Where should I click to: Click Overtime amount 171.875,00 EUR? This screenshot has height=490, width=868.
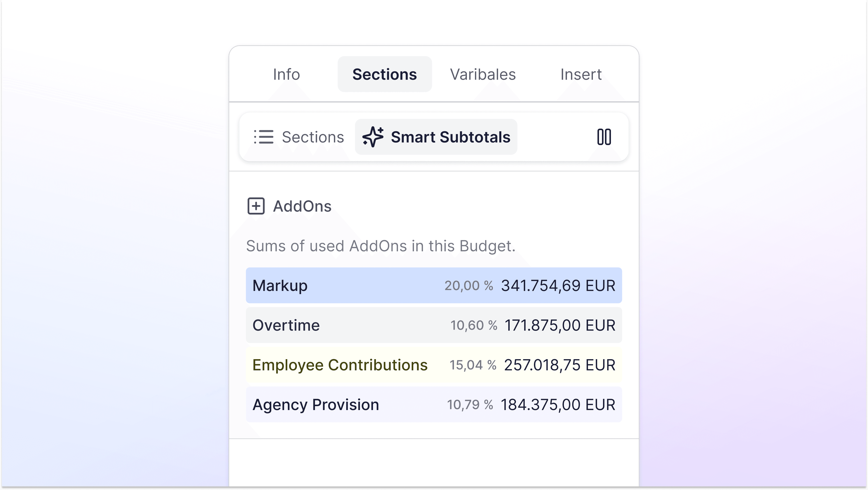point(559,325)
